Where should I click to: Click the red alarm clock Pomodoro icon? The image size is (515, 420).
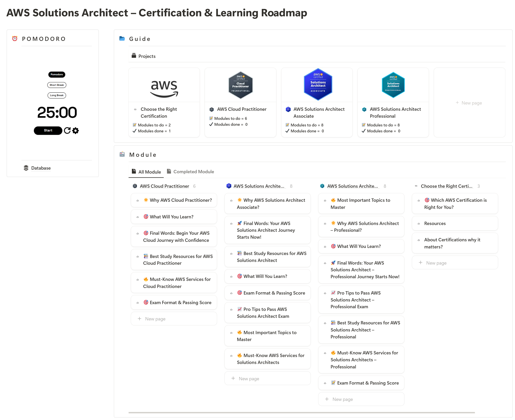[15, 39]
